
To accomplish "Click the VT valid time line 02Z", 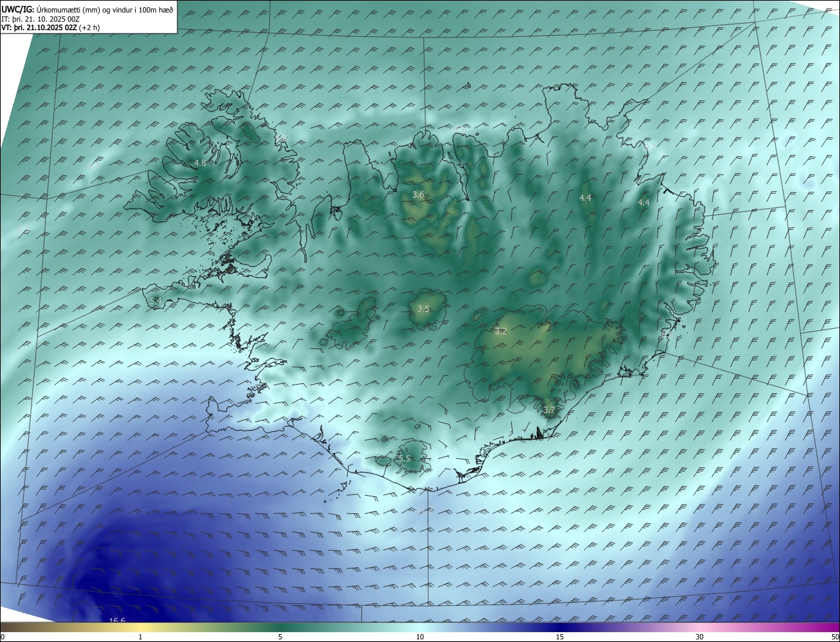I will tap(51, 28).
